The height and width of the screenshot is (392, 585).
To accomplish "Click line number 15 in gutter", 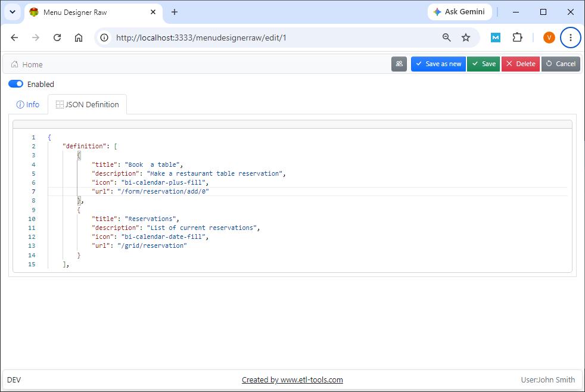I will [32, 264].
